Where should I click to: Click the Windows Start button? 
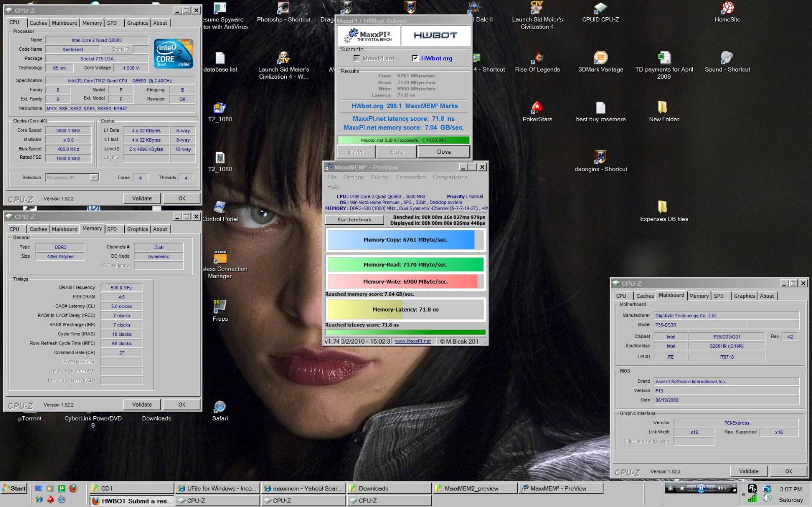[x=14, y=488]
